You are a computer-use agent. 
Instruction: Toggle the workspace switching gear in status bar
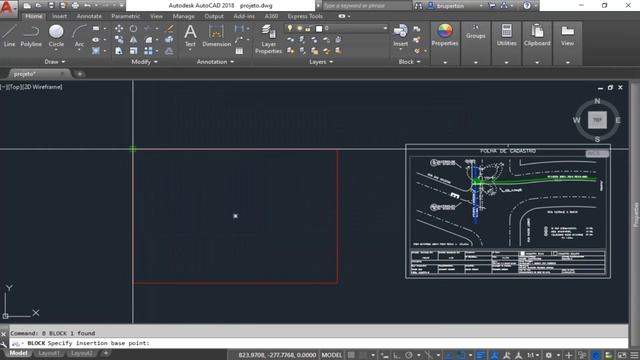coord(549,355)
